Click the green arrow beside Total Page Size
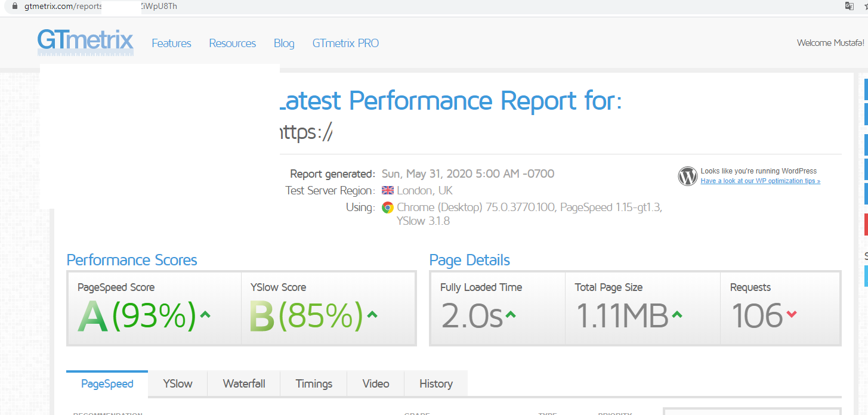 tap(677, 314)
